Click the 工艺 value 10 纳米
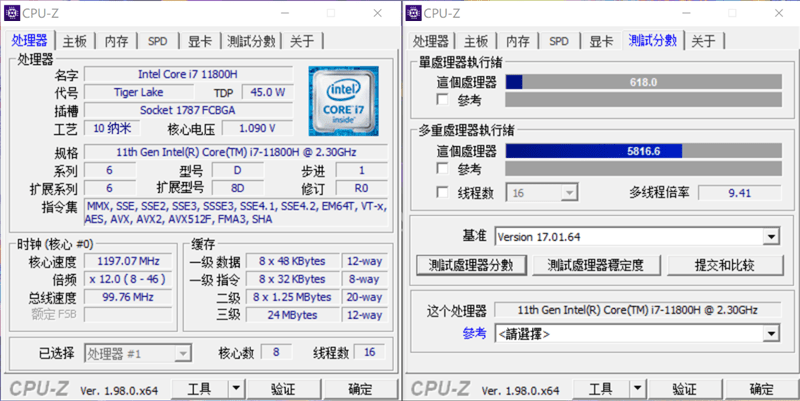800x401 pixels. 112,129
